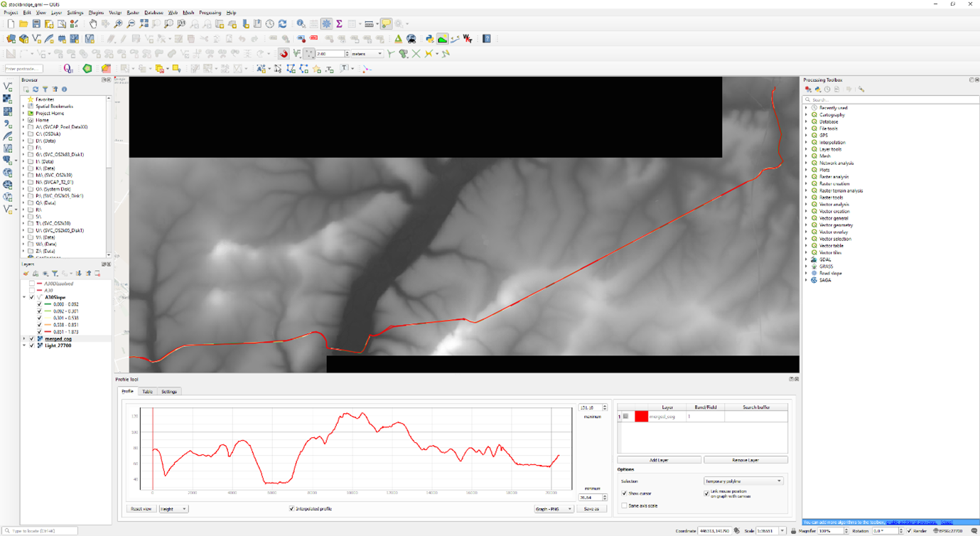The height and width of the screenshot is (536, 980).
Task: Click the Save Project floppy disk icon
Action: click(x=36, y=24)
